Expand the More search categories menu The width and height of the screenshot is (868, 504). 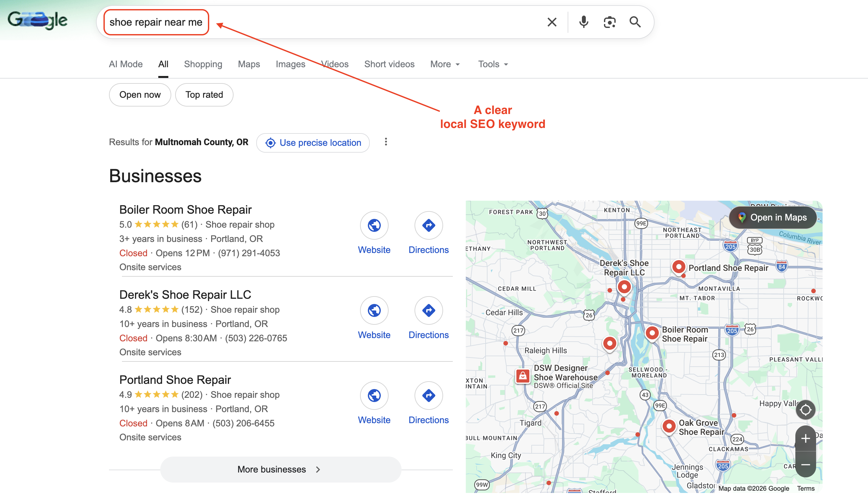[444, 64]
